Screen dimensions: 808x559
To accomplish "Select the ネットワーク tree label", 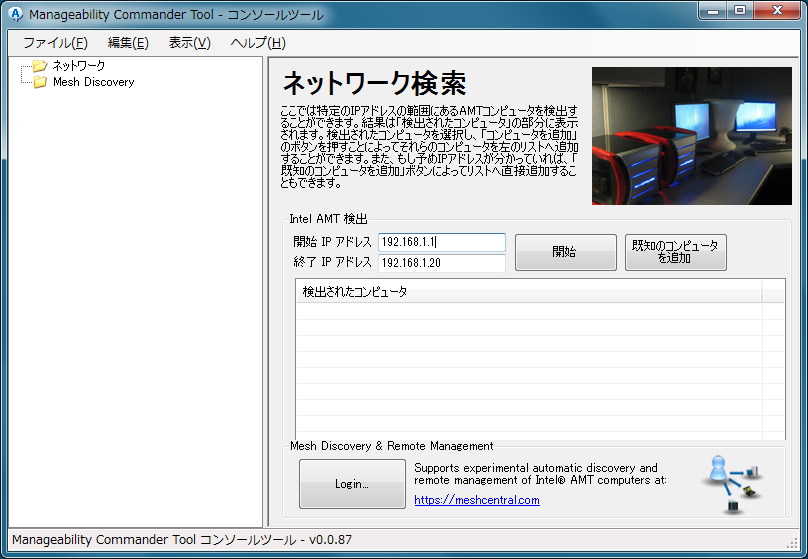I will [x=78, y=65].
